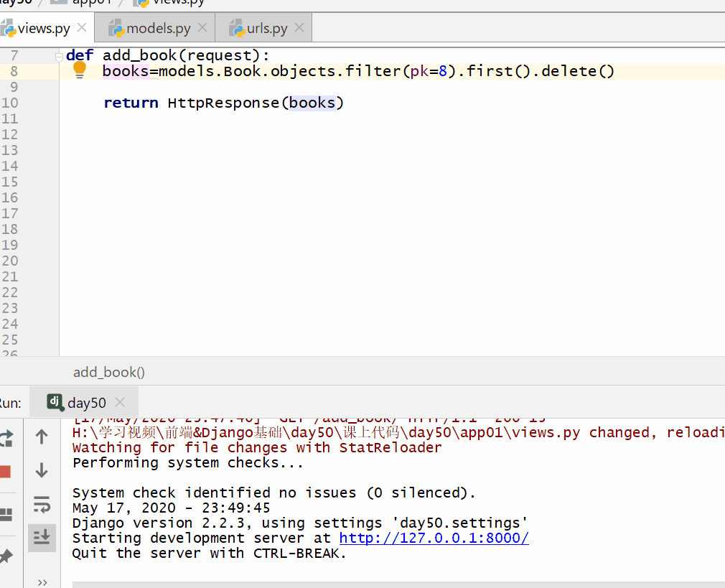Close the models.py tab

(x=202, y=28)
